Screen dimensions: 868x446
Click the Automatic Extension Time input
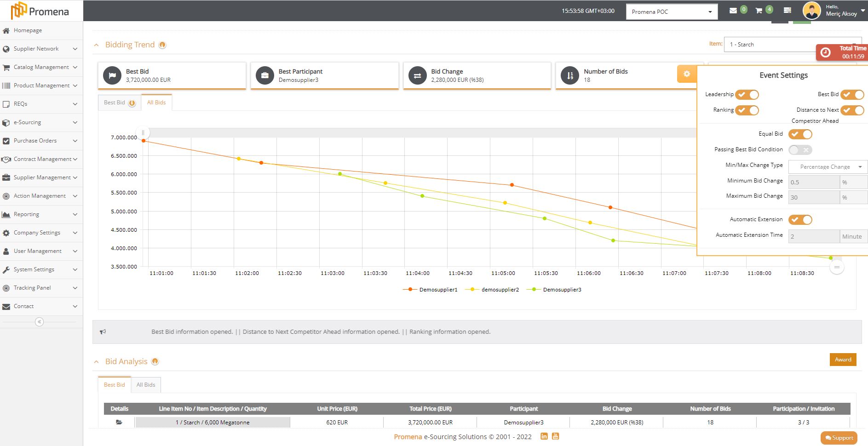pyautogui.click(x=814, y=236)
